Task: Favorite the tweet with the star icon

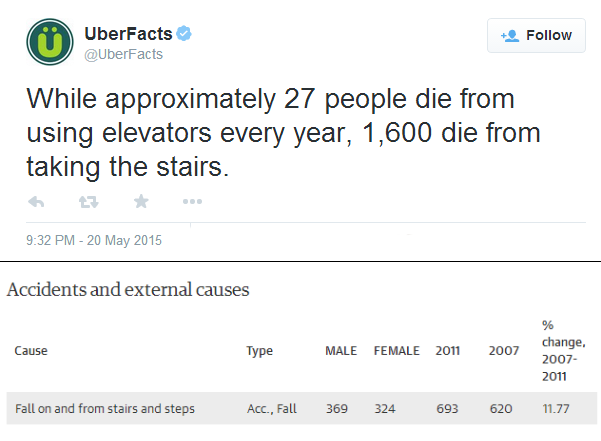Action: coord(141,201)
